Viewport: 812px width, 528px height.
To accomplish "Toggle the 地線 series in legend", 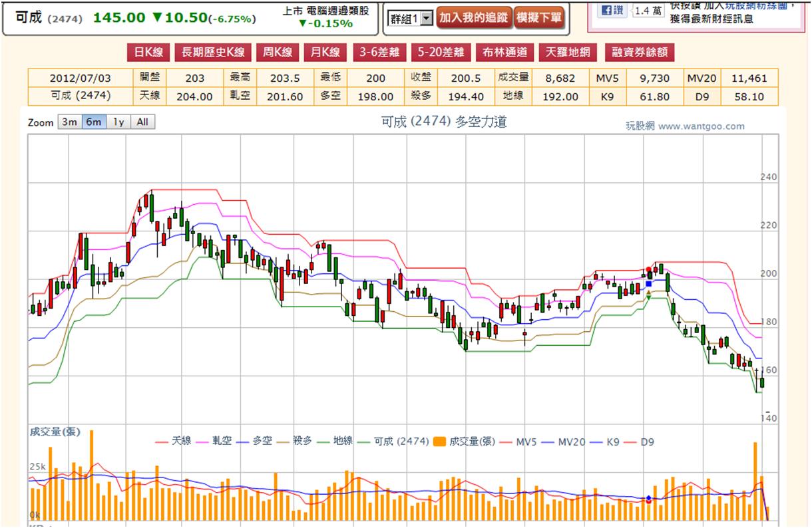I will [x=335, y=441].
